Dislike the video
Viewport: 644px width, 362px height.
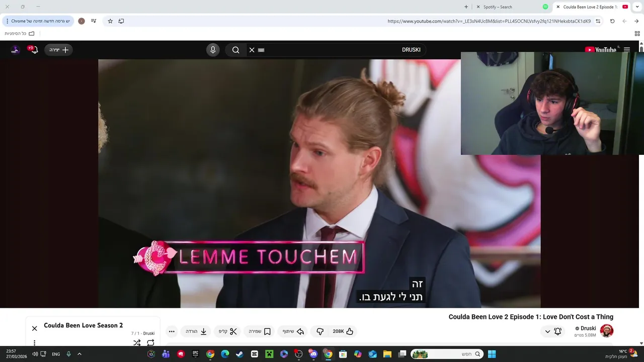[x=320, y=331]
